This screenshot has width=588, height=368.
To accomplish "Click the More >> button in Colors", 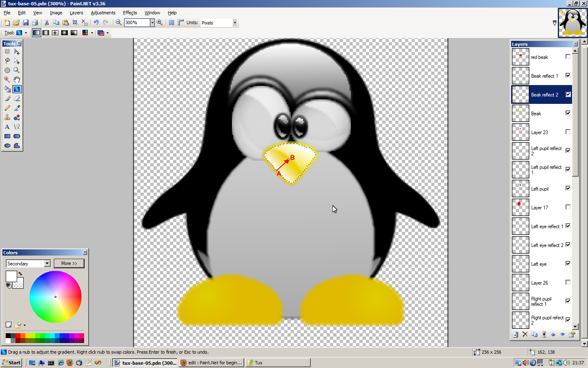I will (x=69, y=263).
